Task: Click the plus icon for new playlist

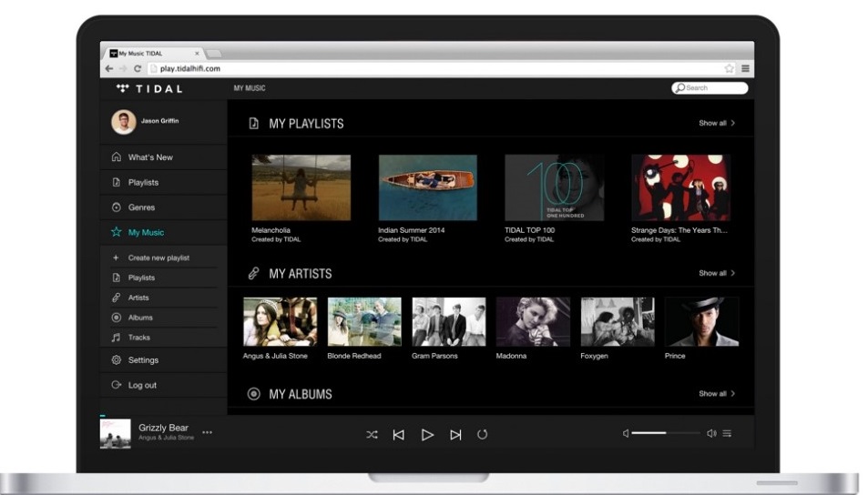Action: coord(116,258)
